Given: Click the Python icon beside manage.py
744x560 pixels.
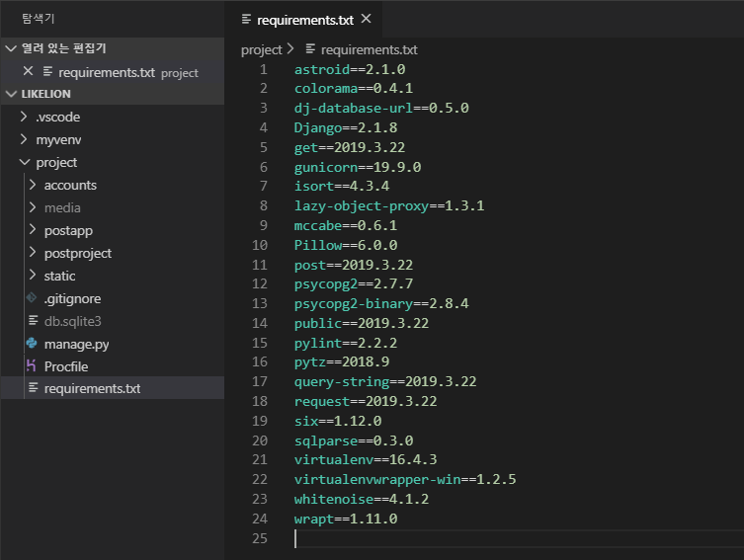Looking at the screenshot, I should [x=32, y=343].
